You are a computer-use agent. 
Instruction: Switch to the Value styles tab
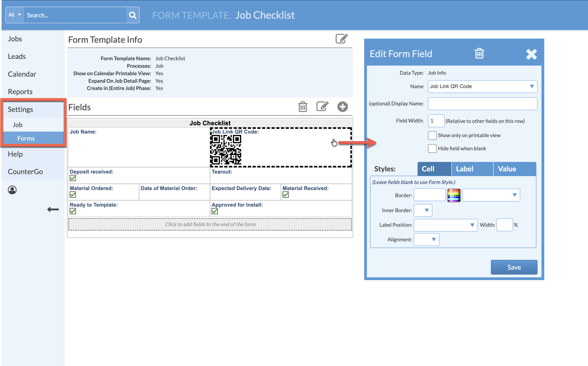515,169
